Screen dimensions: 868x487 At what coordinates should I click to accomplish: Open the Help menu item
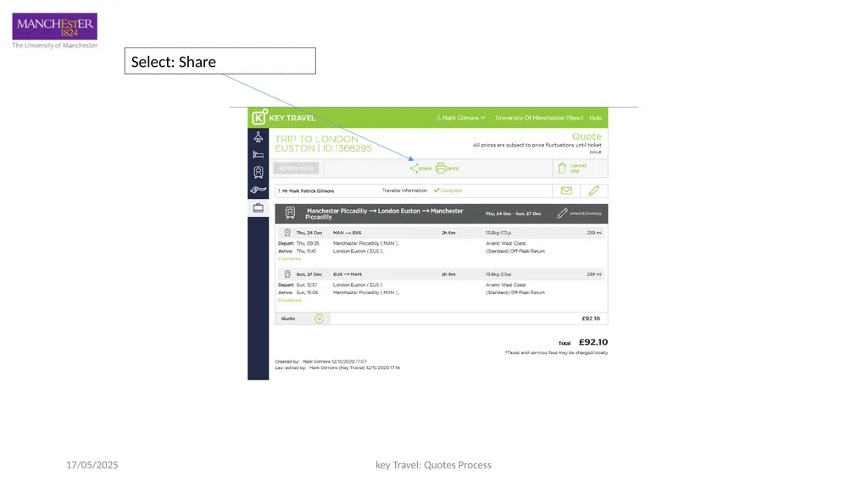pyautogui.click(x=596, y=118)
